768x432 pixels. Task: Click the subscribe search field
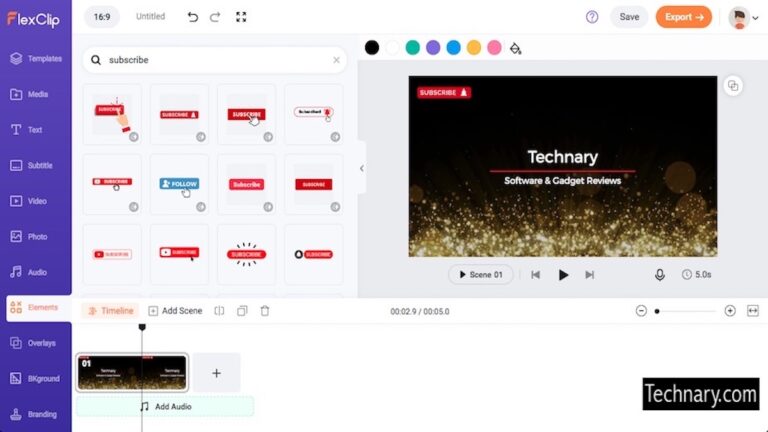[x=216, y=60]
